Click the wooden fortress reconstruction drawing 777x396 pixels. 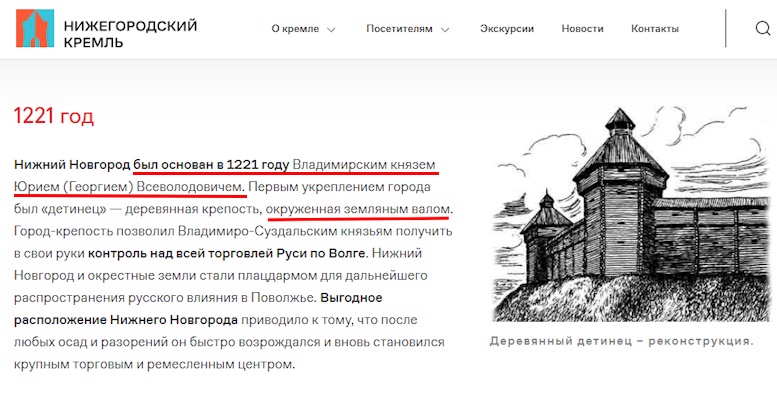coord(632,214)
